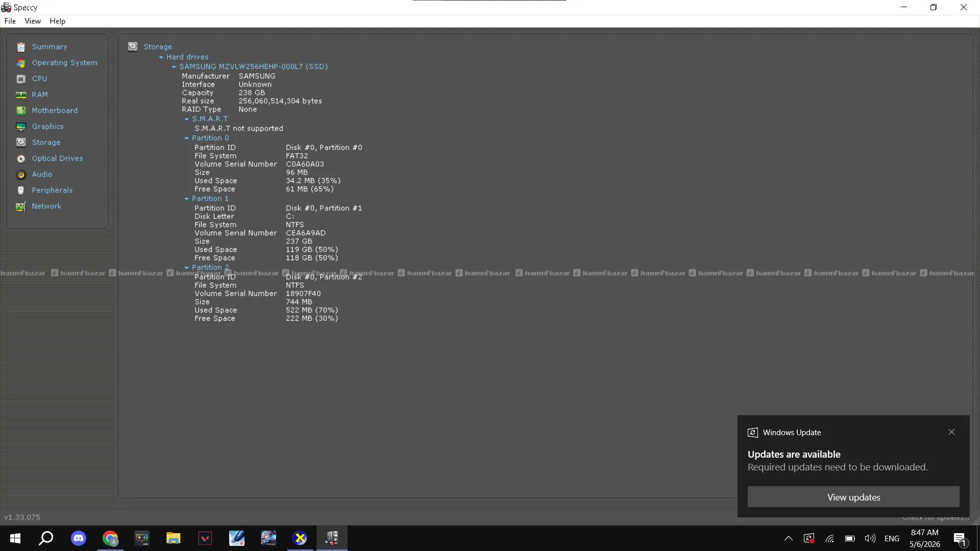
Task: Open the View menu
Action: (33, 21)
